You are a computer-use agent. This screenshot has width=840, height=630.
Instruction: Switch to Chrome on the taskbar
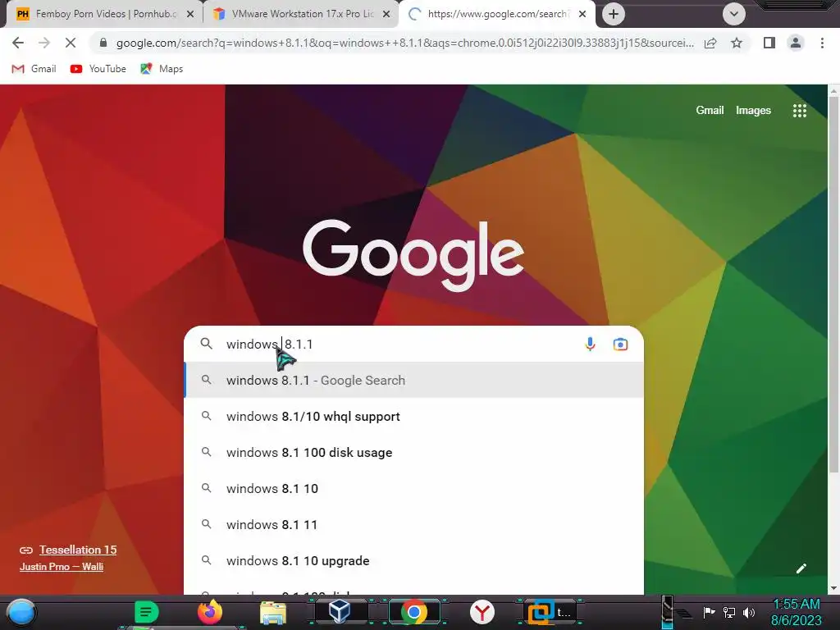click(414, 612)
